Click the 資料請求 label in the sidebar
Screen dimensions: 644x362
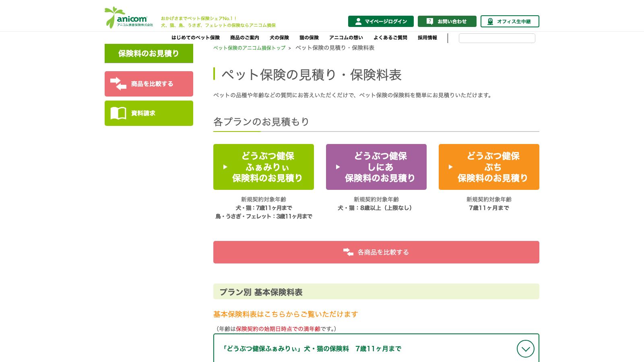(x=143, y=113)
